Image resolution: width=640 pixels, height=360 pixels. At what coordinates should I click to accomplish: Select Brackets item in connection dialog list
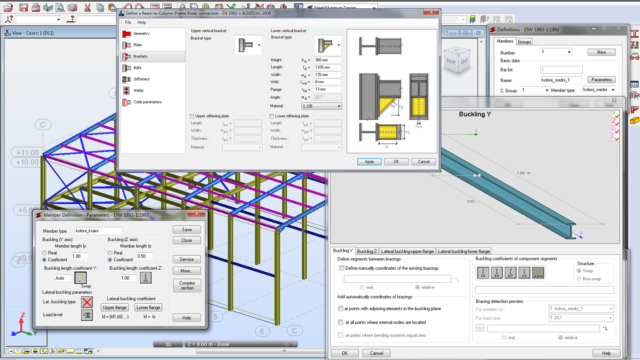point(153,56)
